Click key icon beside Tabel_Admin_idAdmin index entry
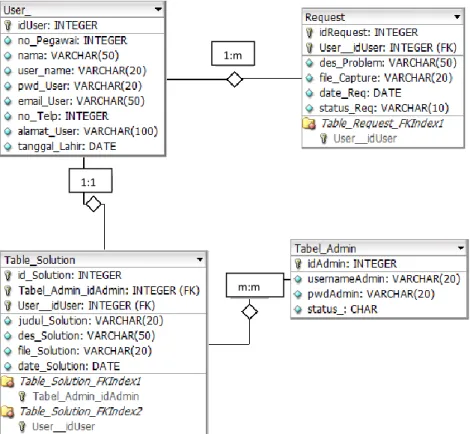Image resolution: width=470 pixels, height=434 pixels. (22, 396)
